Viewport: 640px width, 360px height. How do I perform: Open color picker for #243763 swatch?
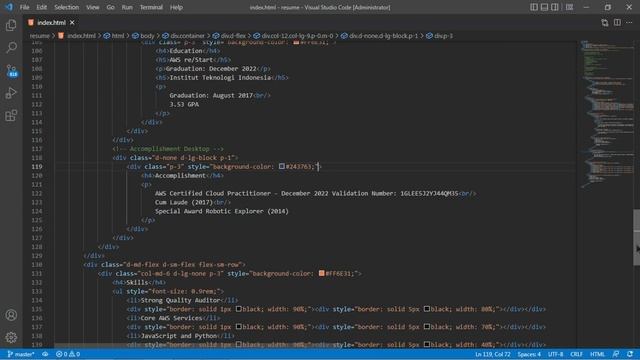tap(282, 166)
